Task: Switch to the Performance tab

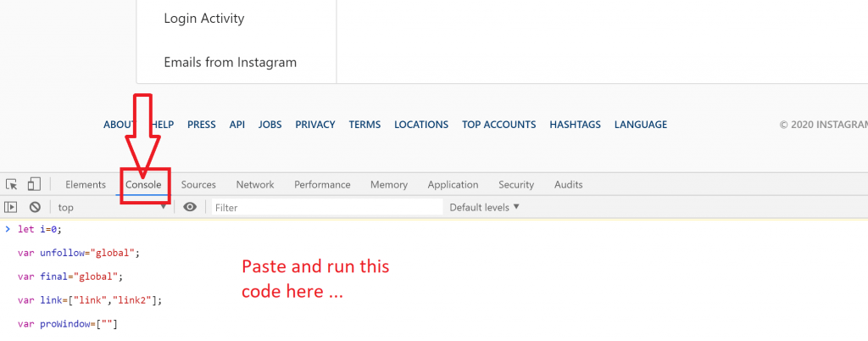Action: 322,184
